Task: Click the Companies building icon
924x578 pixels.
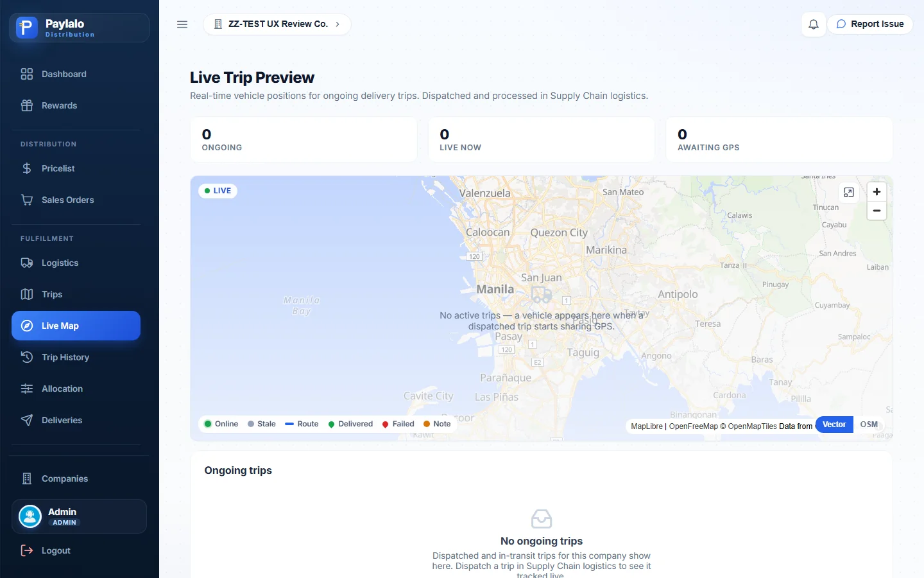Action: 27,478
